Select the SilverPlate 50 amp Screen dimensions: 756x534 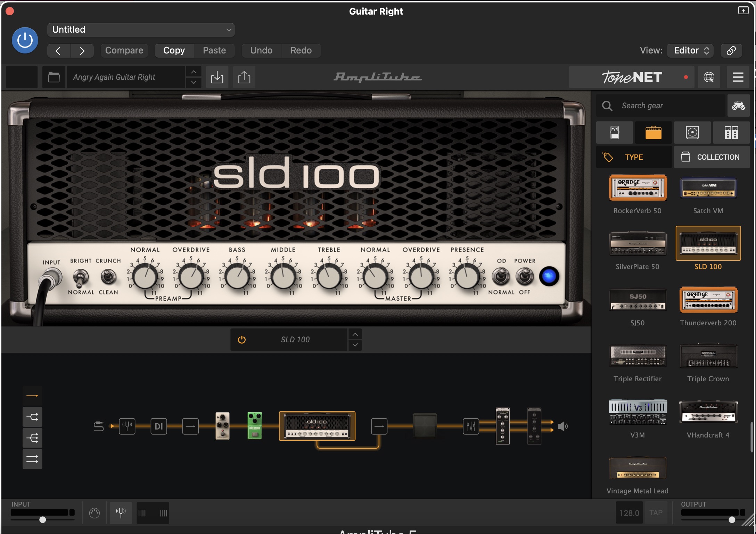tap(638, 243)
